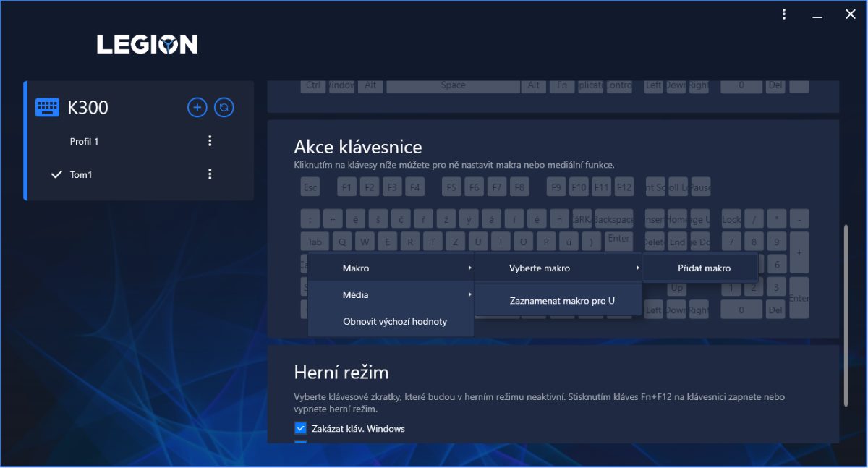The image size is (868, 468).
Task: Click the K300 keyboard device icon
Action: click(48, 108)
